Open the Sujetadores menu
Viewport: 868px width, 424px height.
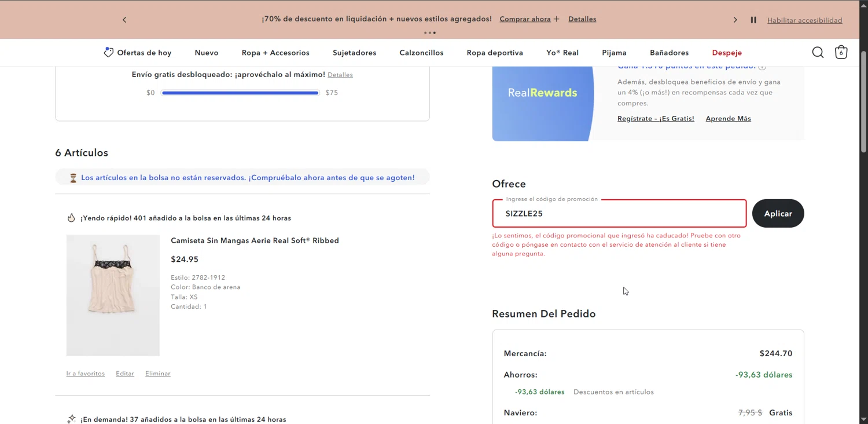tap(354, 53)
